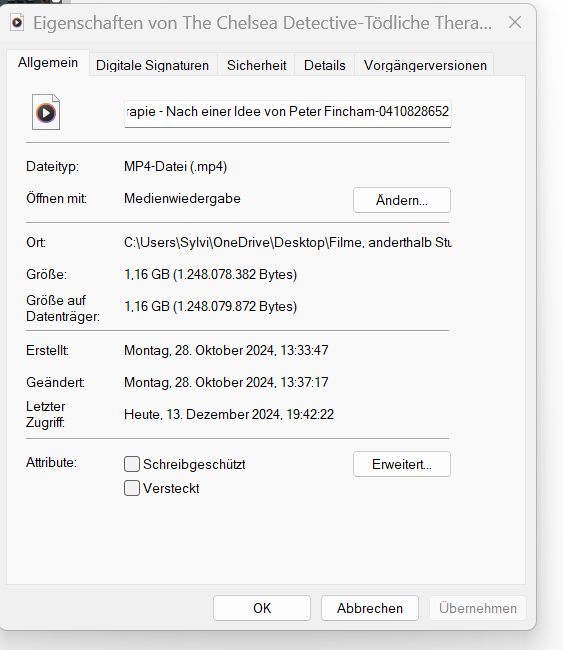Enable the Schreibgeschützt checkbox
Image resolution: width=563 pixels, height=650 pixels.
click(132, 464)
